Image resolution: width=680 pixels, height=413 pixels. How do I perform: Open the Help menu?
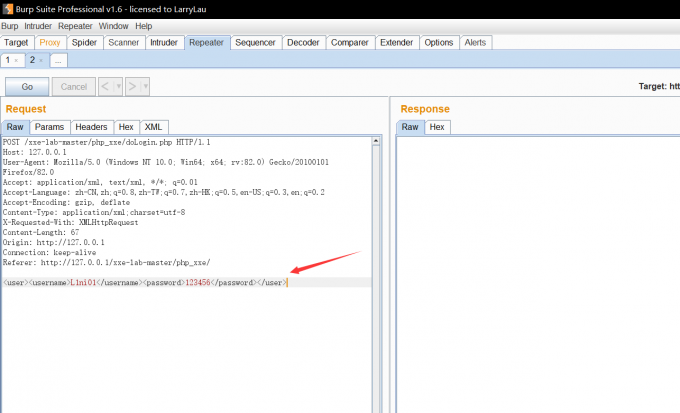point(143,26)
